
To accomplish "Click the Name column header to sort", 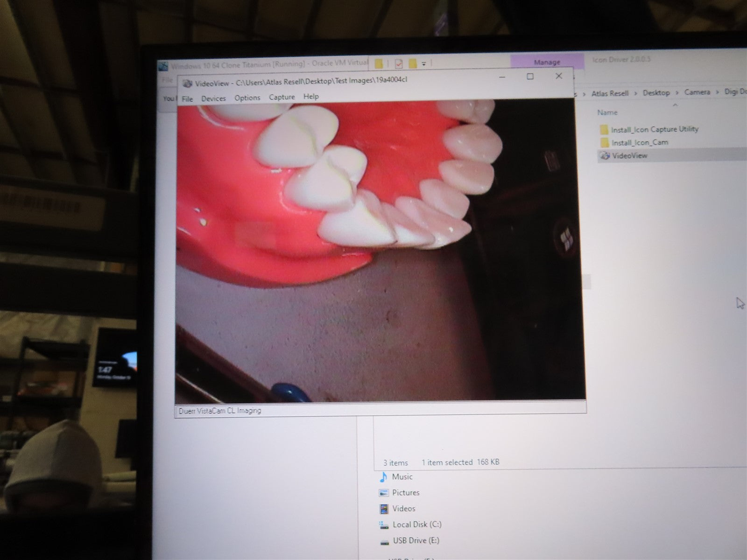I will tap(607, 112).
